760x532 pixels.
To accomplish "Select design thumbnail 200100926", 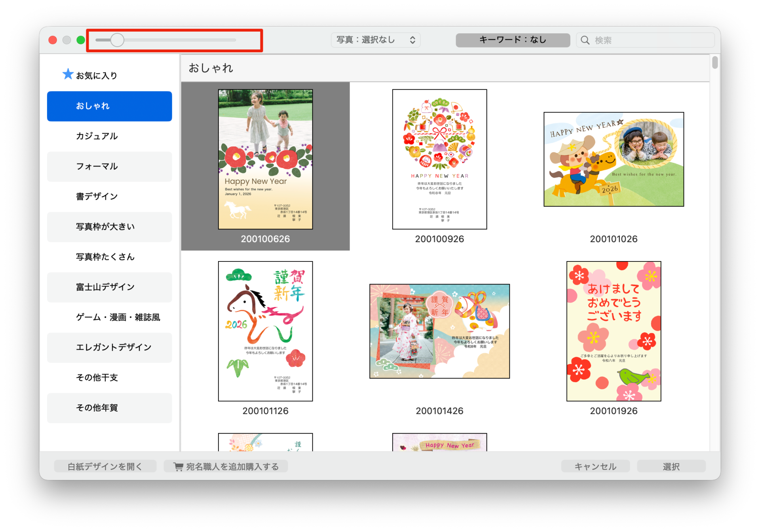I will click(x=439, y=159).
